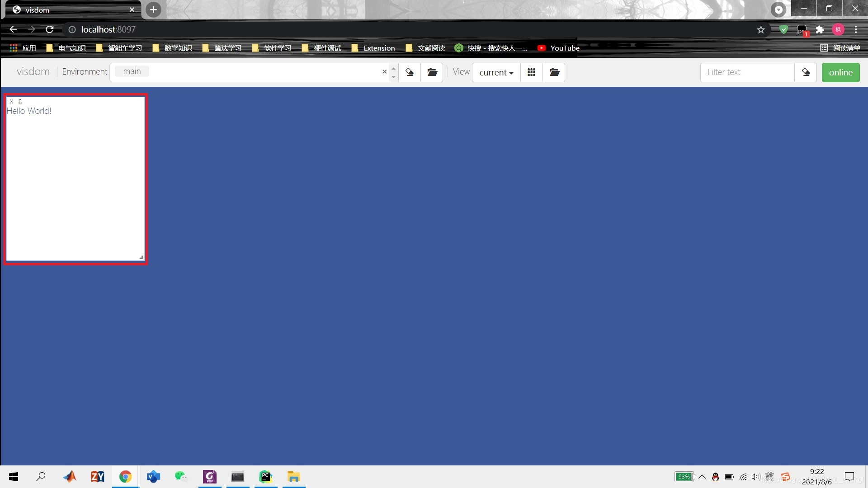Viewport: 868px width, 488px height.
Task: Clear the environment selection with the x
Action: tap(384, 72)
